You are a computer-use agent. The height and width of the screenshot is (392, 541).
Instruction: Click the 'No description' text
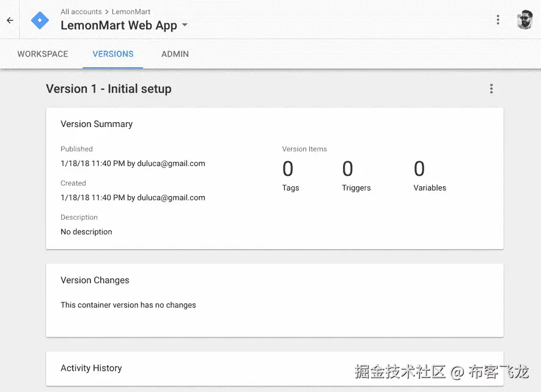coord(86,231)
